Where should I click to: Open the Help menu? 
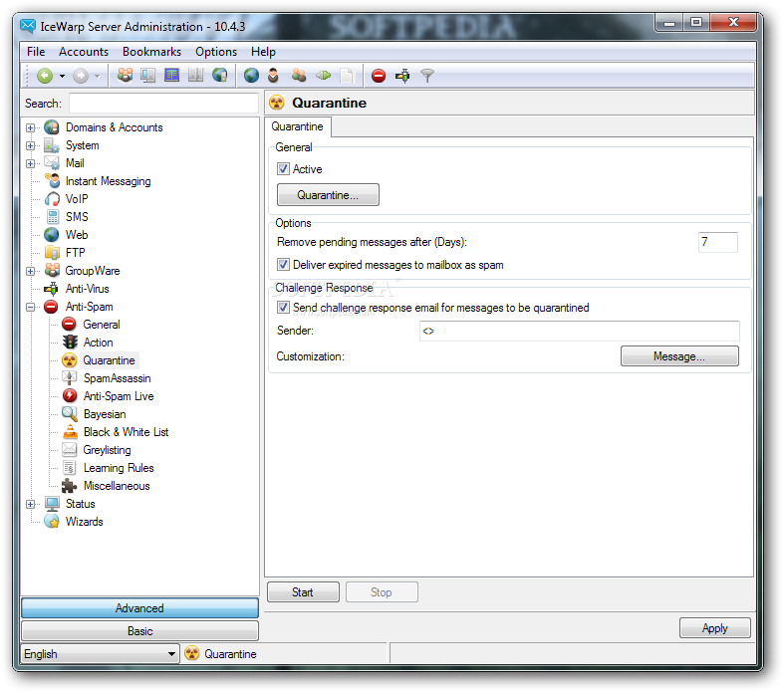263,52
